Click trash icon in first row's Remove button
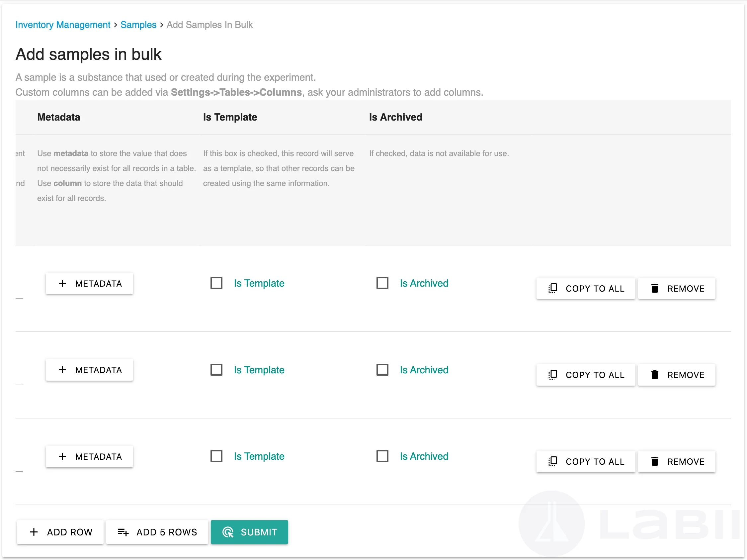 [654, 288]
